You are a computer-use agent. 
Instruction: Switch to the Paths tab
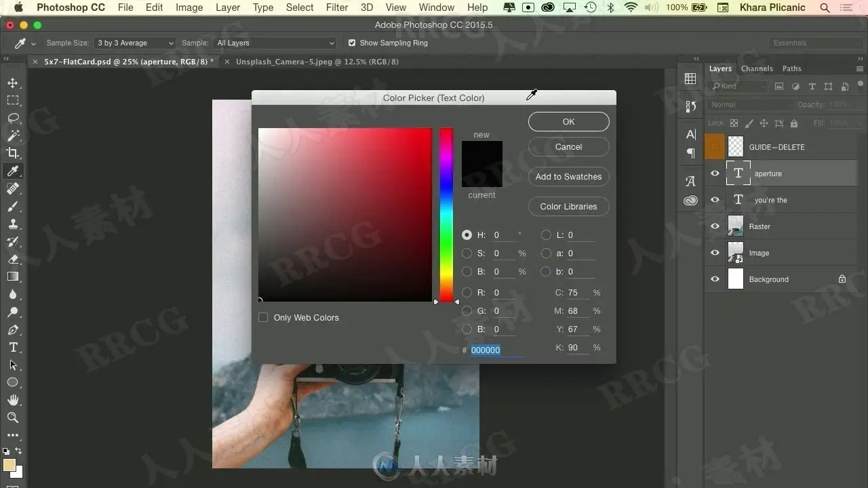point(791,68)
